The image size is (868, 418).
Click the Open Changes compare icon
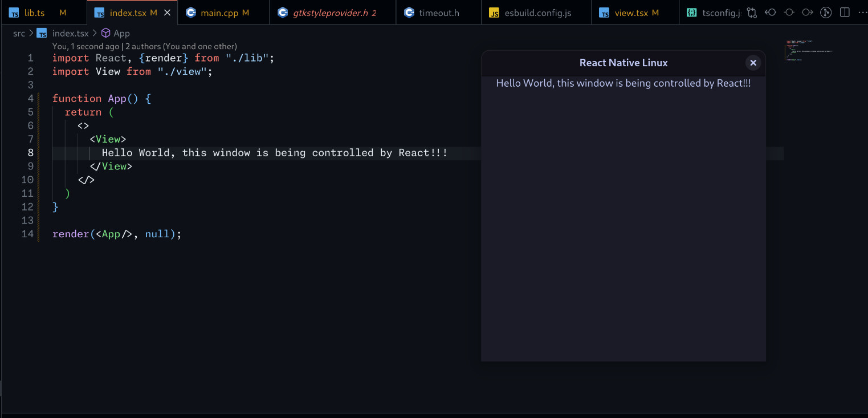pos(752,12)
